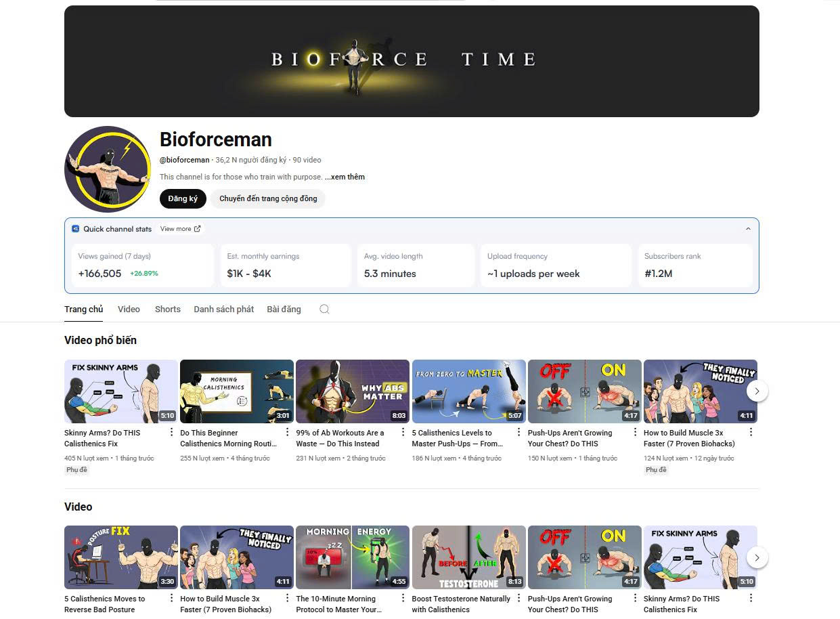Open three-dot menu for Beginner Morning Routine video
Screen dimensions: 840x619
[x=287, y=433]
